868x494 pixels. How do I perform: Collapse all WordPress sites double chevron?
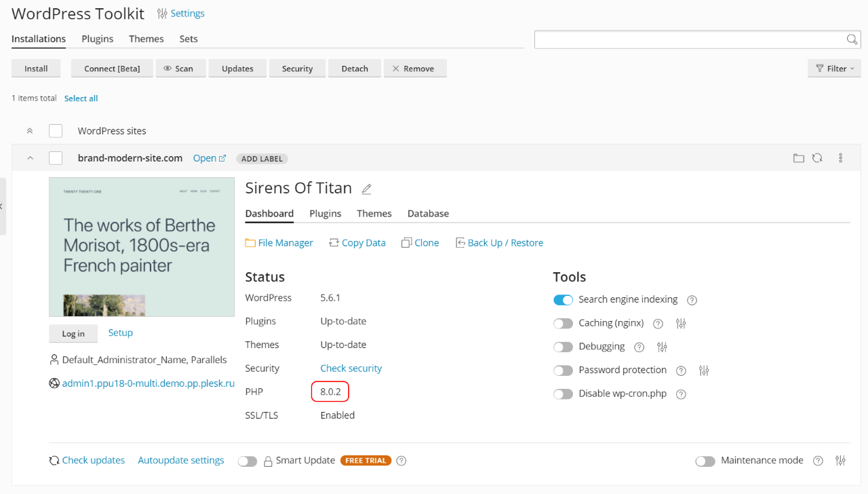click(30, 131)
